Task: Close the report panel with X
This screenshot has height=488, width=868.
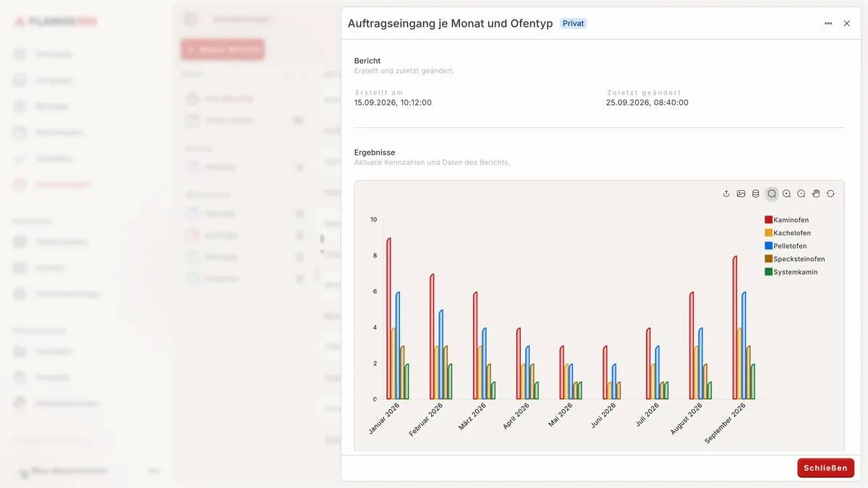Action: tap(847, 23)
